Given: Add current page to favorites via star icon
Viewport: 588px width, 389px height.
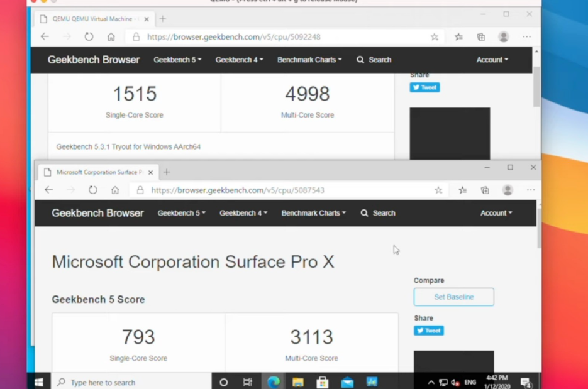Looking at the screenshot, I should tap(439, 190).
